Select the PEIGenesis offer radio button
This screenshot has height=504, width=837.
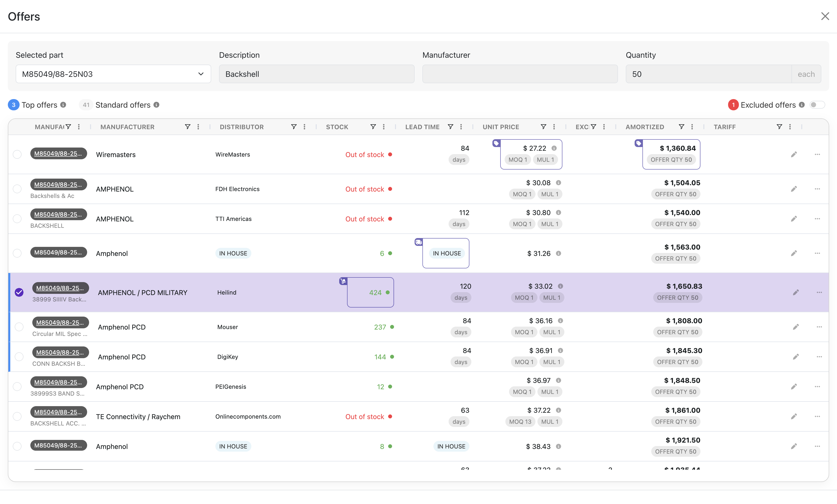click(17, 387)
